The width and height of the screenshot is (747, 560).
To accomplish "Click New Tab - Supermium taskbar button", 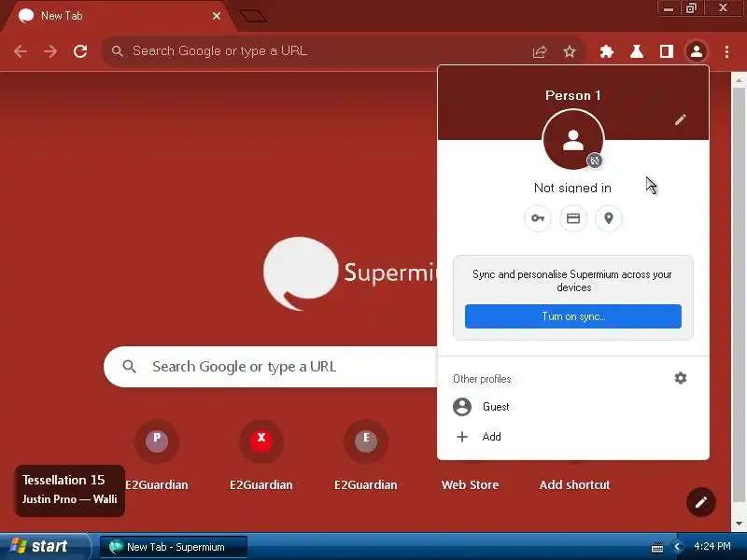I will 174,547.
